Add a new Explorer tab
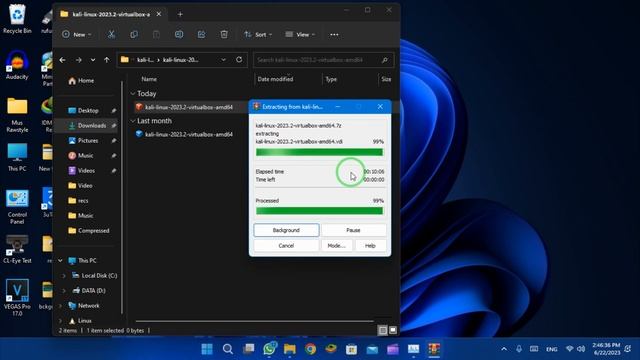Viewport: 640px width, 360px height. (x=180, y=14)
